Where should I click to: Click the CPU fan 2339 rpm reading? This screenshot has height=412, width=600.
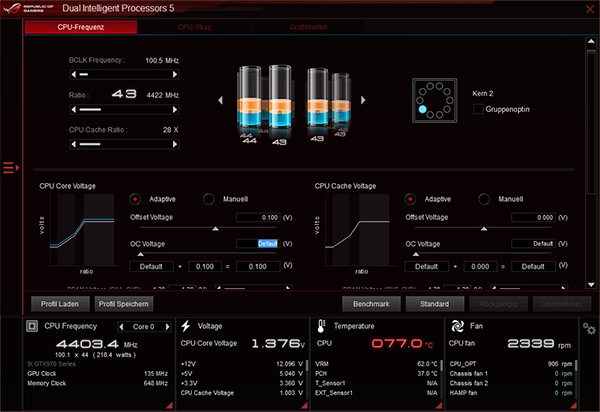(x=539, y=344)
